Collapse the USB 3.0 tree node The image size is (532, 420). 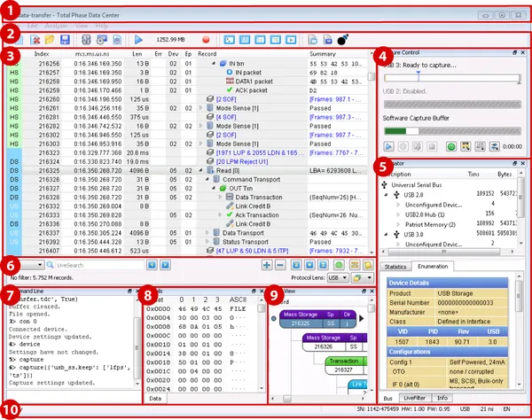coord(386,234)
